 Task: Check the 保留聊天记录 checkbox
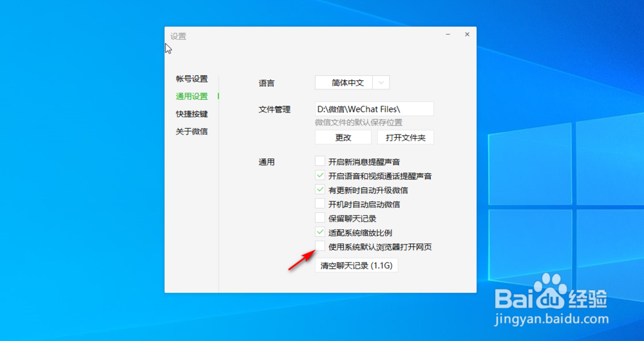click(320, 218)
